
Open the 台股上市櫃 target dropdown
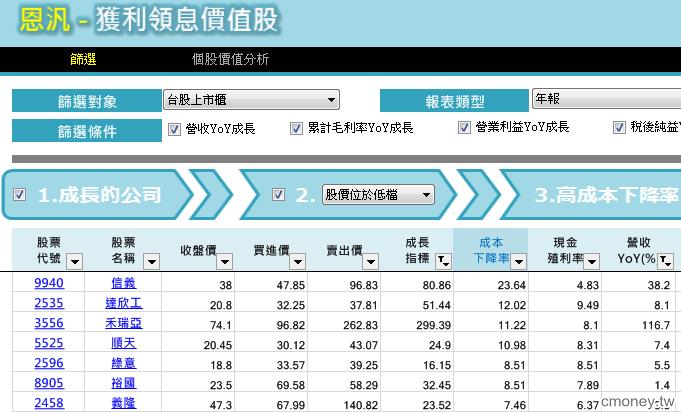tap(251, 100)
